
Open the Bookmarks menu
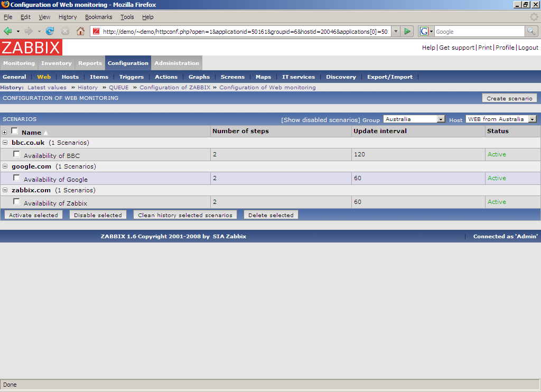(99, 17)
